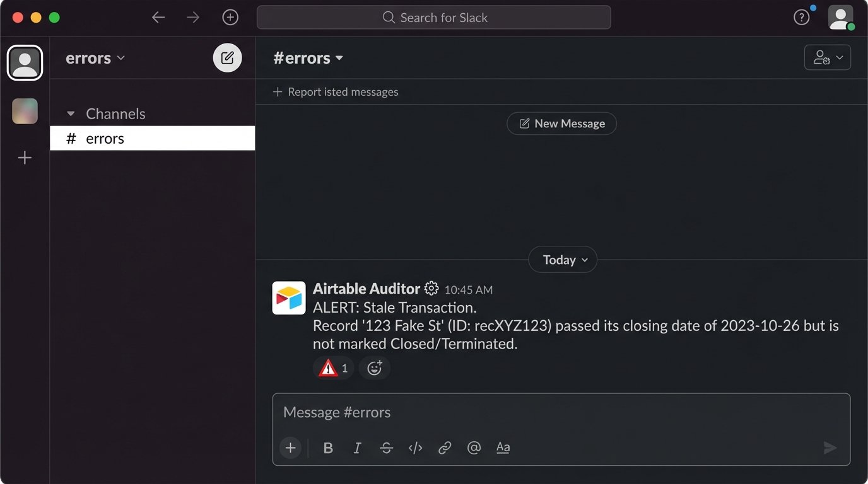
Task: Click the compose new message icon
Action: (x=227, y=58)
